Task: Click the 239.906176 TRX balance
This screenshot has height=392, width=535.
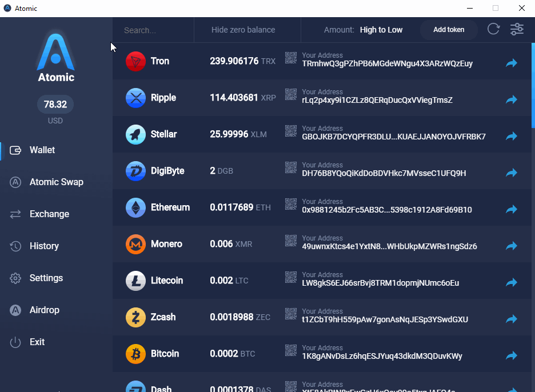Action: pyautogui.click(x=242, y=61)
